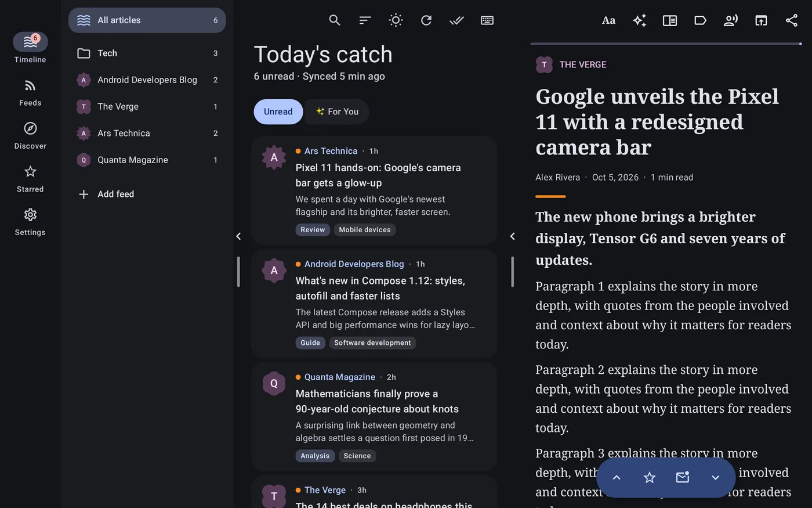The width and height of the screenshot is (812, 508).
Task: Open keyboard shortcuts icon
Action: (487, 20)
